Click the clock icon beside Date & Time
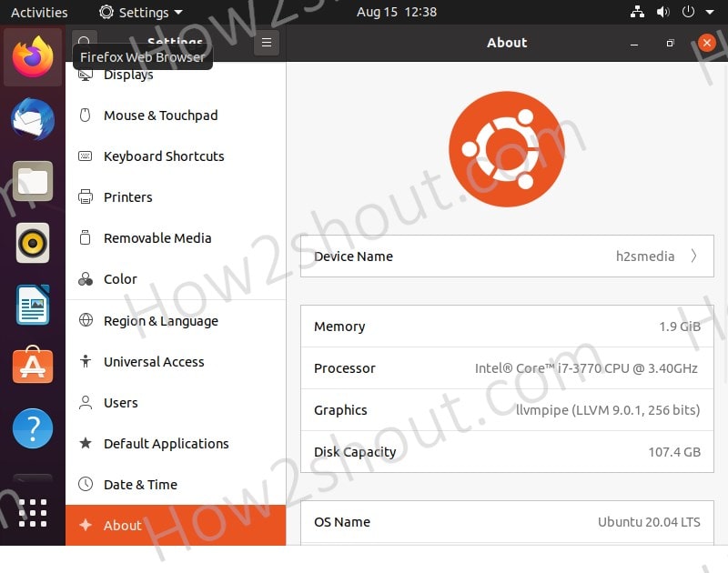The height and width of the screenshot is (573, 728). pos(86,485)
